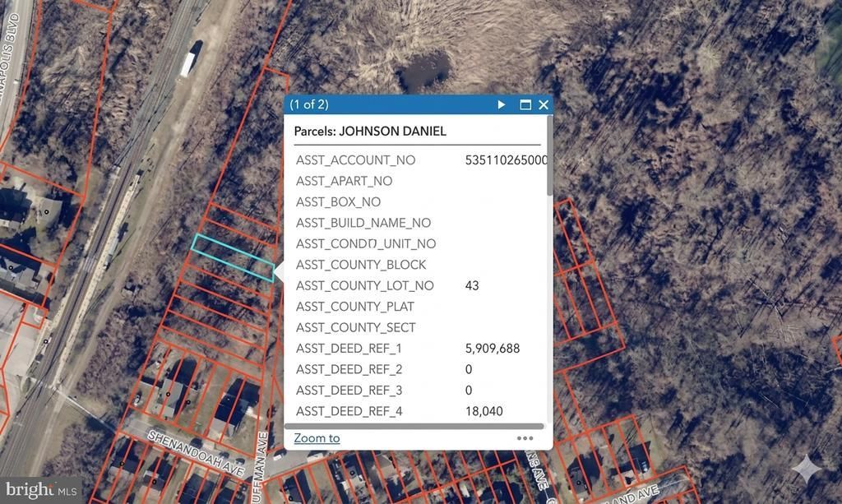Image resolution: width=842 pixels, height=504 pixels.
Task: Maximize the parcel popup window
Action: pos(525,104)
